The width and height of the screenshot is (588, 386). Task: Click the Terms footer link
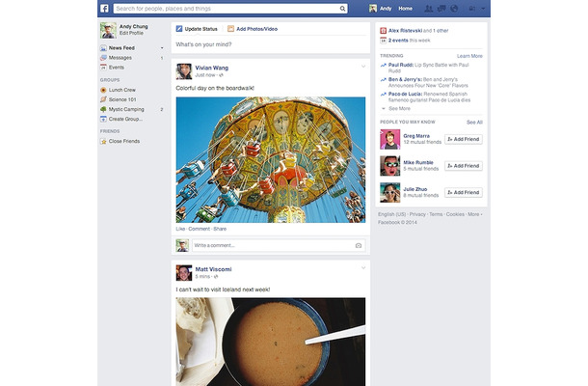[x=436, y=214]
